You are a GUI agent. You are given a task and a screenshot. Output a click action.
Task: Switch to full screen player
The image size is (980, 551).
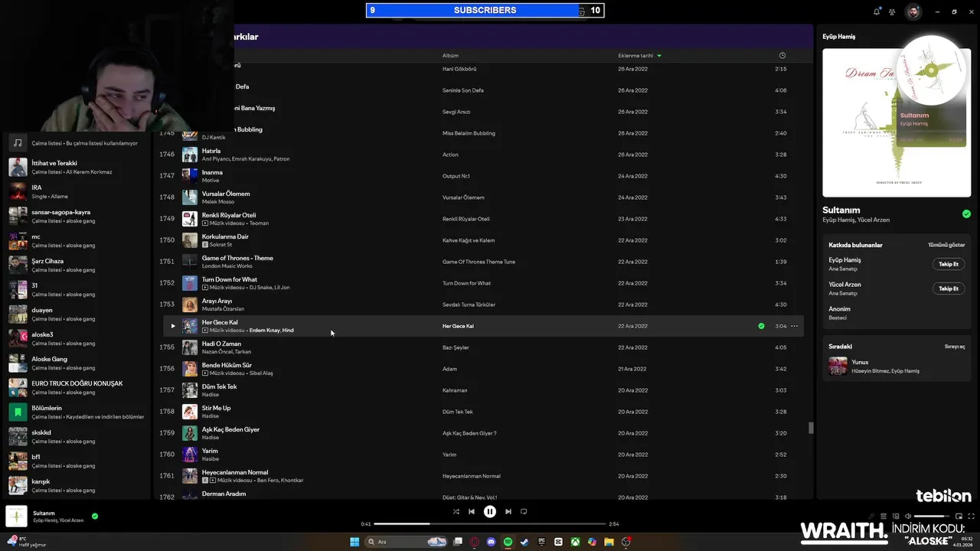[x=972, y=516]
